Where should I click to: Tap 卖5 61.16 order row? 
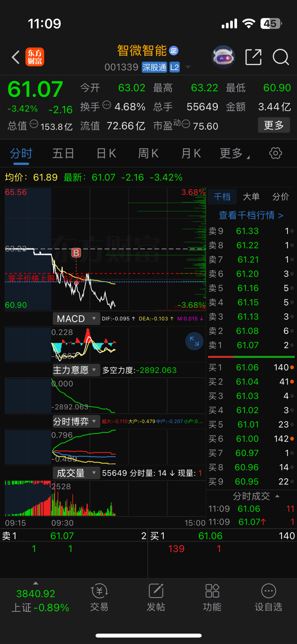[x=251, y=288]
